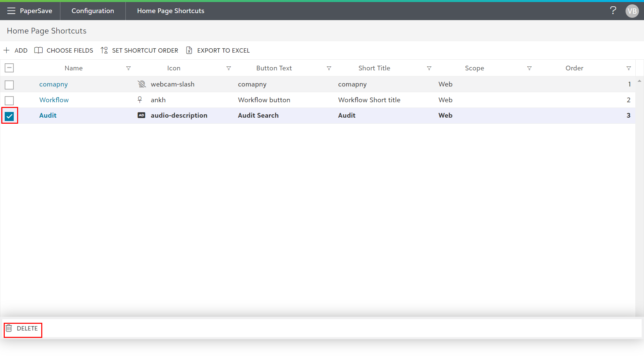
Task: Check the Workflow row checkbox
Action: [x=9, y=101]
